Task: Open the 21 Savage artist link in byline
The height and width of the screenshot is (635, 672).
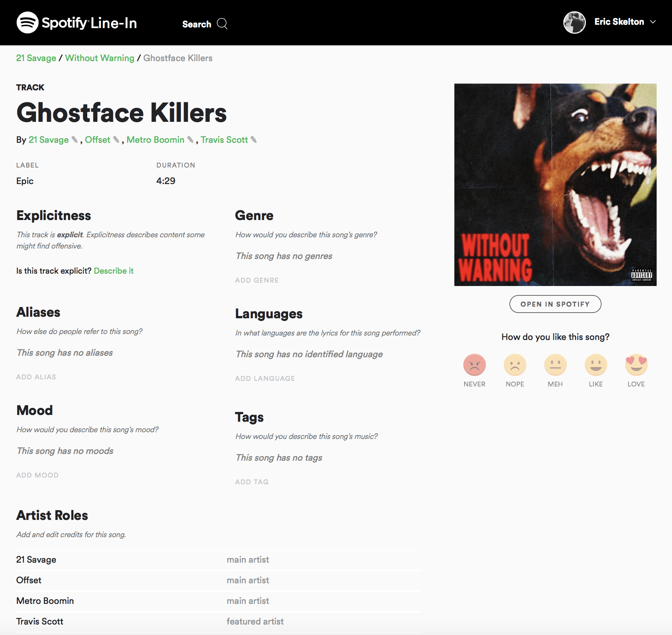Action: [49, 140]
